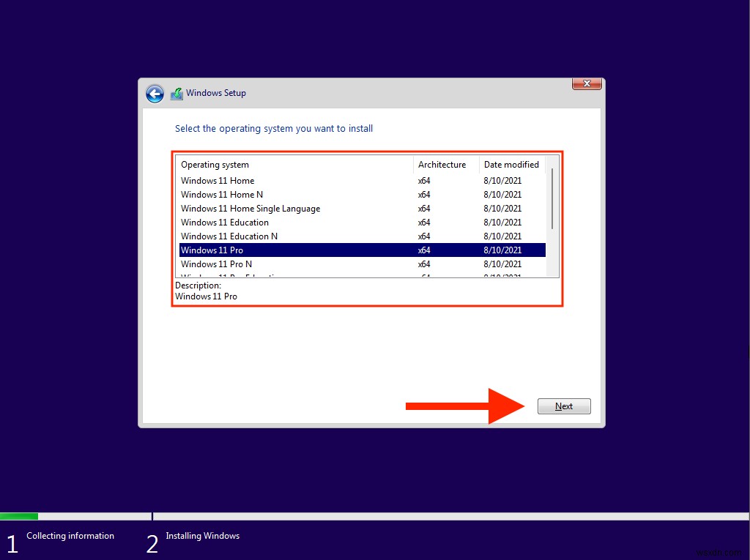Image resolution: width=750 pixels, height=560 pixels.
Task: Click the scrollbar up arrow in the edition list
Action: coord(551,165)
